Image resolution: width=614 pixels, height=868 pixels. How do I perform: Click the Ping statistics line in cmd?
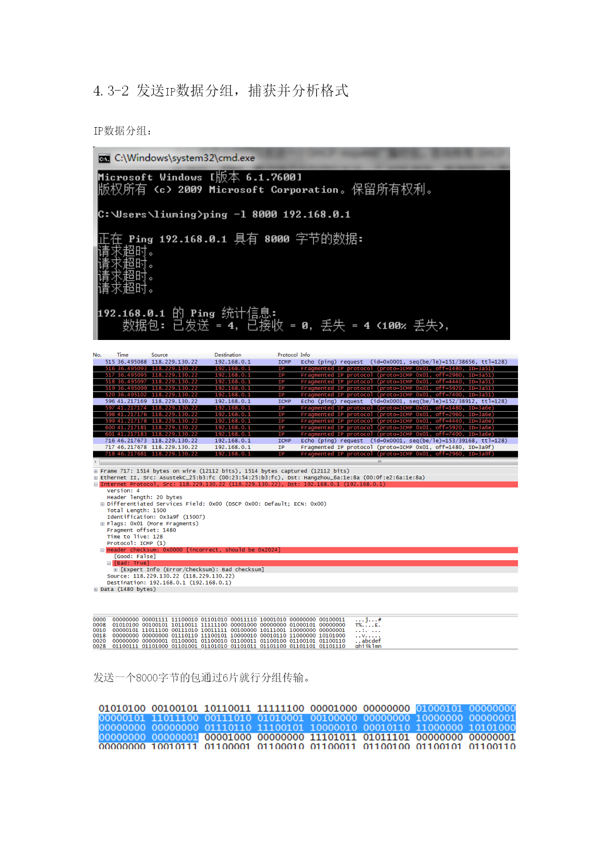(x=187, y=313)
